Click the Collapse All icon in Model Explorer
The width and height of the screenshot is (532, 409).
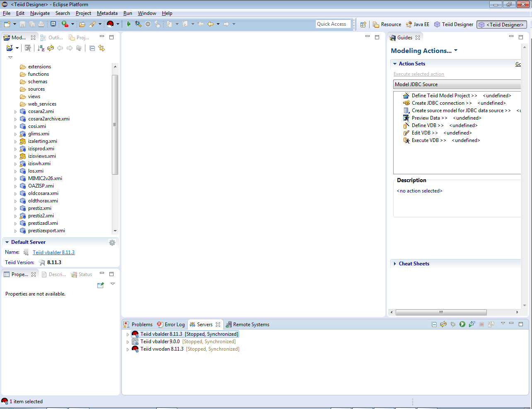(x=92, y=48)
